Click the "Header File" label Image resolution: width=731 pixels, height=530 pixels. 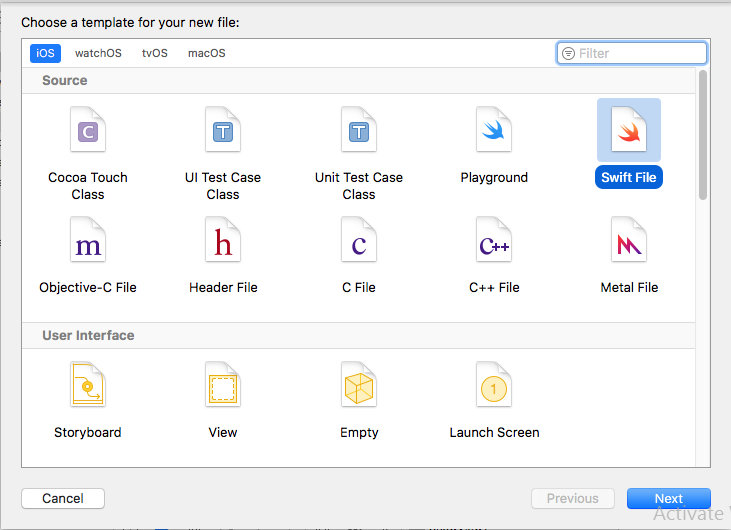(x=223, y=287)
